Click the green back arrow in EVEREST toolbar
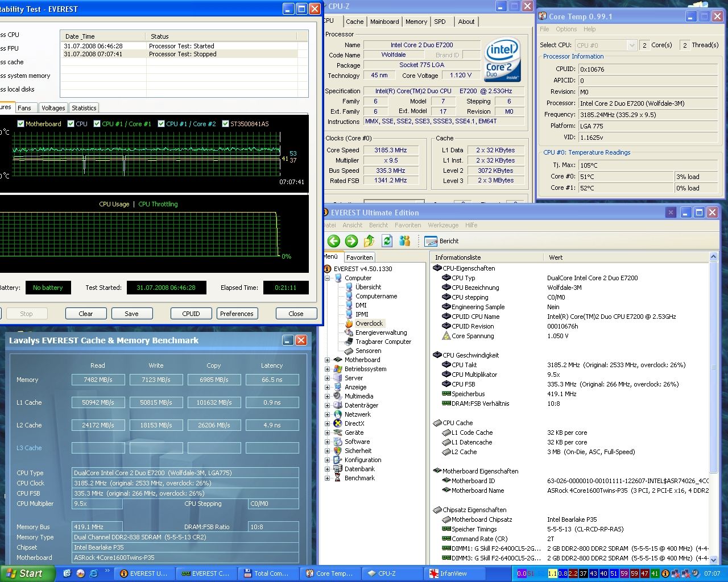Viewport: 728px width, 582px height. tap(334, 241)
